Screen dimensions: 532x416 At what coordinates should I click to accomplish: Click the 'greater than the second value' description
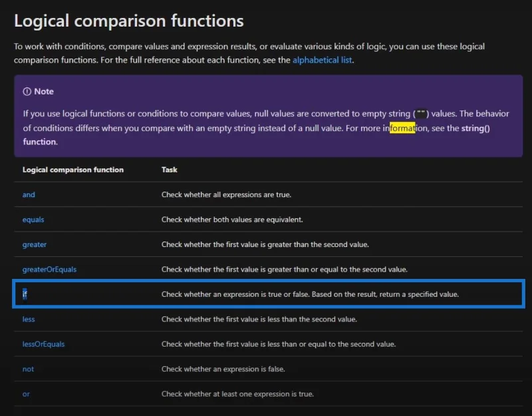(265, 244)
